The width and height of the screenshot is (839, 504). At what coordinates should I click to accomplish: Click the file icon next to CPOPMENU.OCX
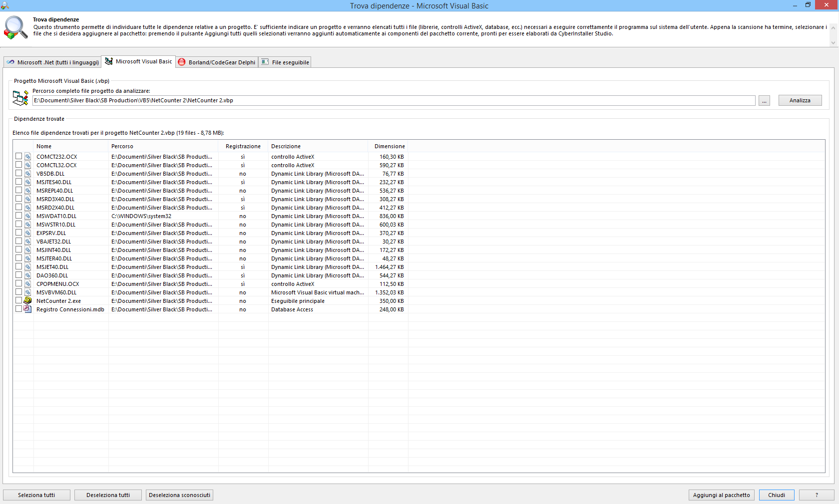(28, 284)
